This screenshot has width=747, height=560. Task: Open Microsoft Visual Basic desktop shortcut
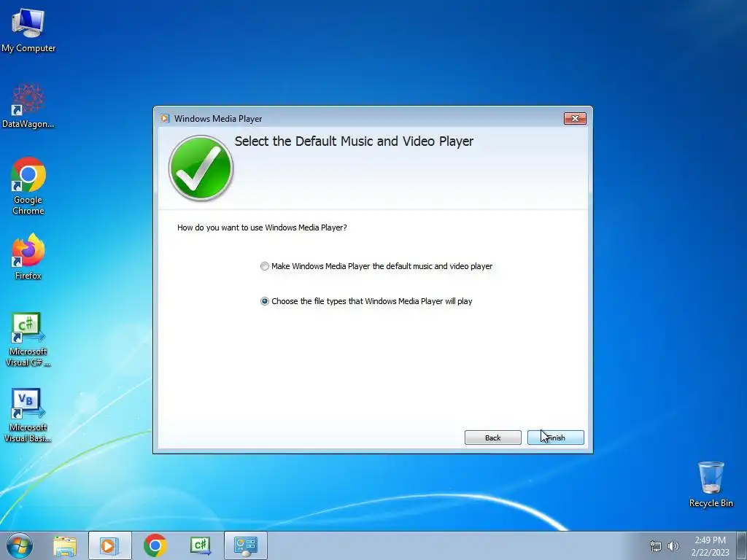(28, 415)
